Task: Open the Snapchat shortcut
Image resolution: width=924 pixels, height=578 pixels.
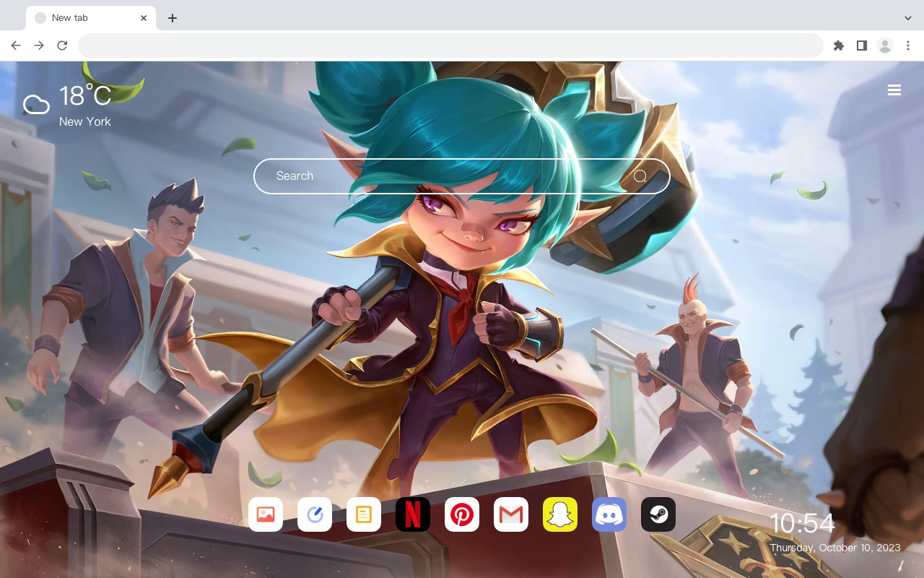Action: click(560, 514)
